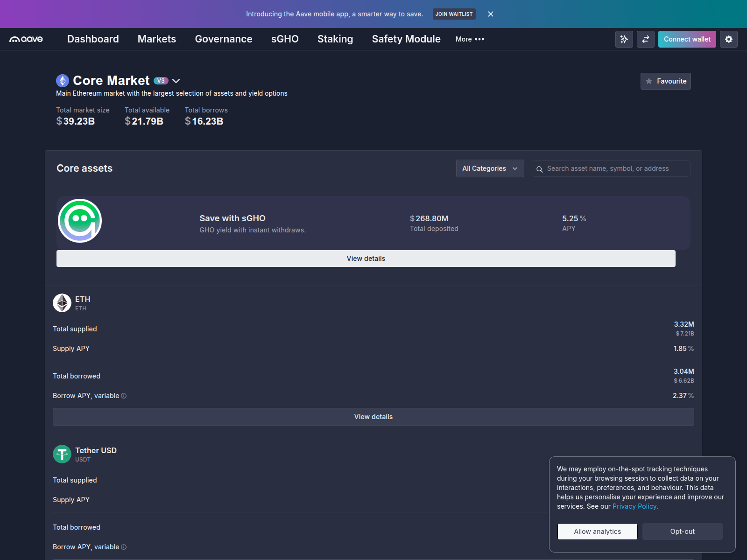Open the settings gear icon
The width and height of the screenshot is (747, 560).
tap(729, 39)
